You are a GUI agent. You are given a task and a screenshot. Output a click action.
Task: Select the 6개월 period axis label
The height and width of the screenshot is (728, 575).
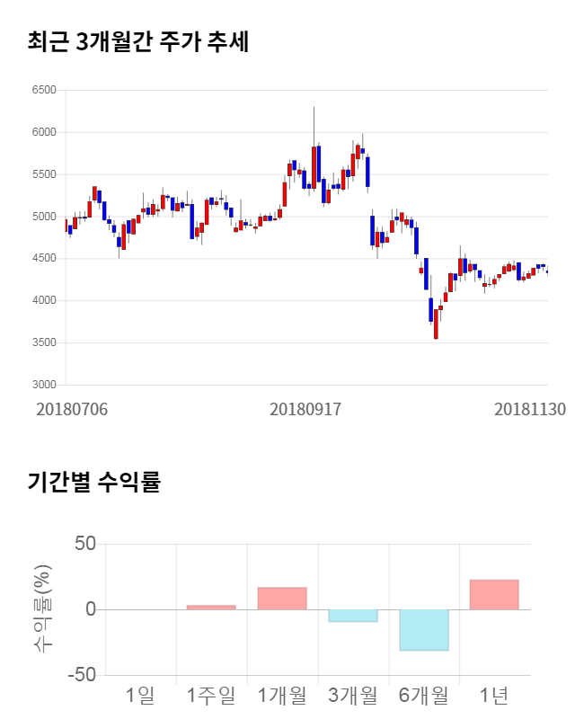(423, 694)
